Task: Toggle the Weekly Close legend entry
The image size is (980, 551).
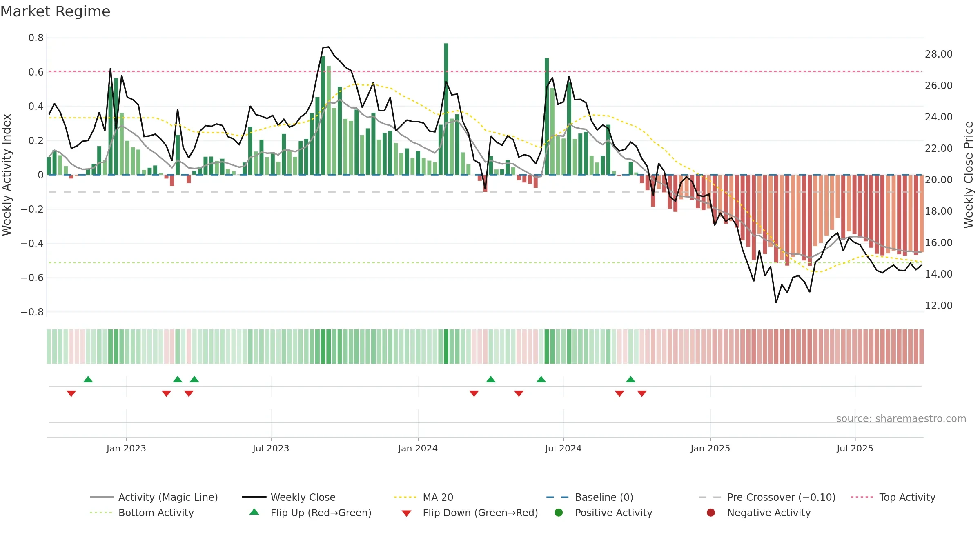Action: (289, 497)
